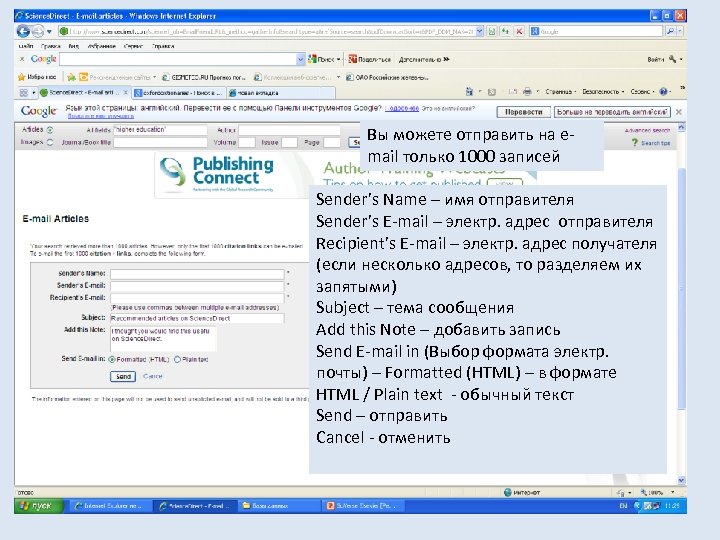Click the Cancel link
720x540 pixels.
(x=153, y=376)
